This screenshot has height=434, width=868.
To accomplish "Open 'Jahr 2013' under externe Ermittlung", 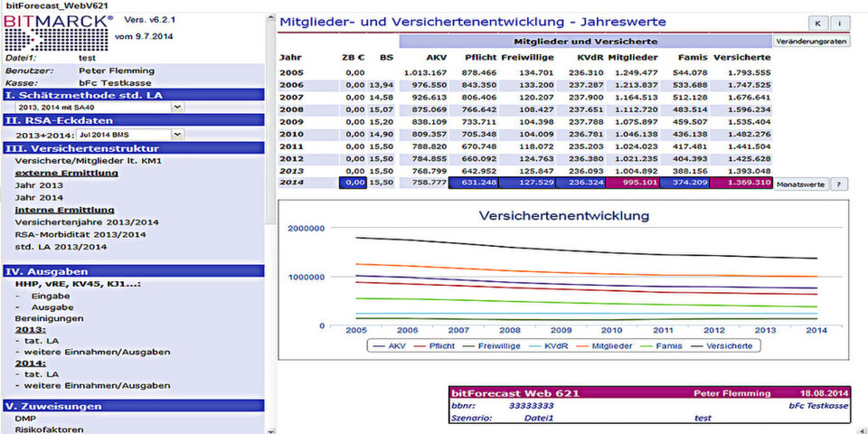I will 39,185.
